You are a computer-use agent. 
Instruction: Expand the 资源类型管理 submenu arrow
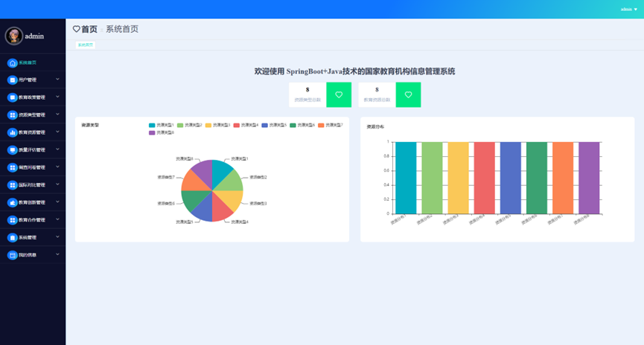57,115
